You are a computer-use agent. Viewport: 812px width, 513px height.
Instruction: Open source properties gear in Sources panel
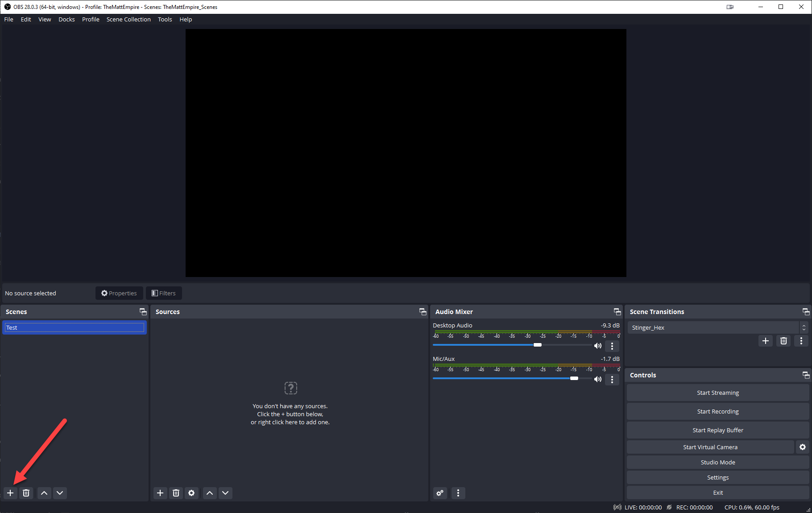pos(191,493)
